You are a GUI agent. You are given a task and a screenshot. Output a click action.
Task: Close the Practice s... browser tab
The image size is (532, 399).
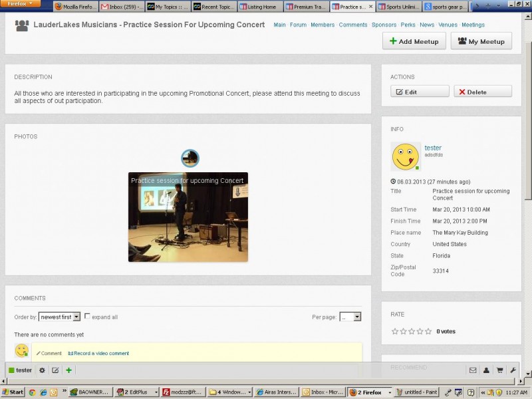pyautogui.click(x=370, y=7)
